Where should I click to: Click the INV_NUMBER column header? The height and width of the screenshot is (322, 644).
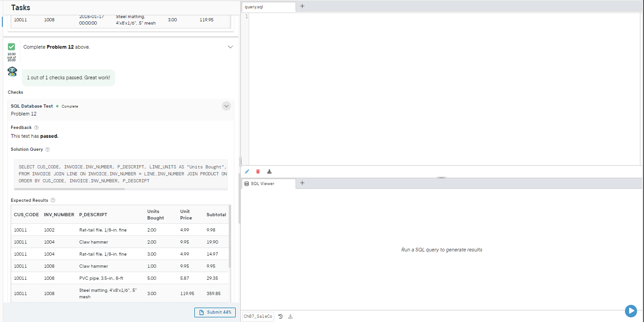pos(59,215)
